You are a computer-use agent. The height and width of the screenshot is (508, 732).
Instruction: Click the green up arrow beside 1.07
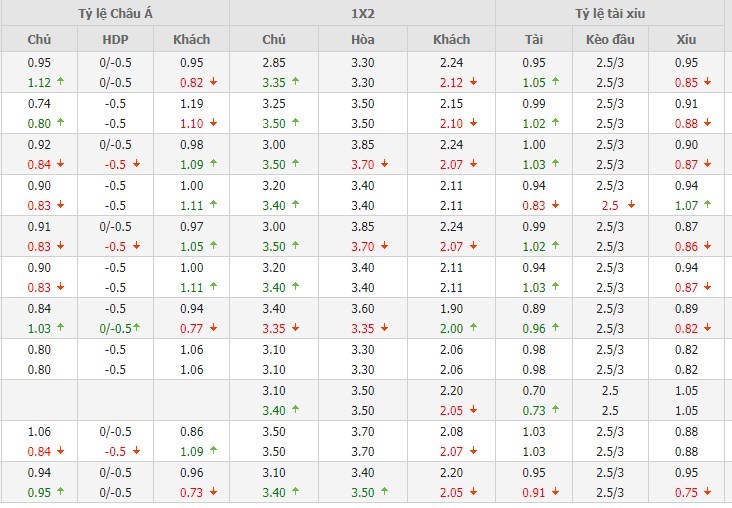tap(707, 205)
